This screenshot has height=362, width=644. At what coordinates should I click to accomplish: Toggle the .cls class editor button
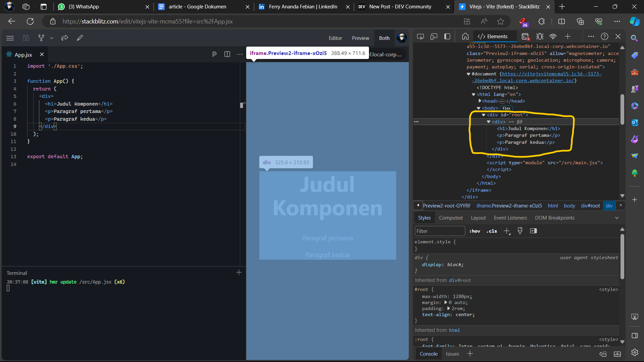492,231
